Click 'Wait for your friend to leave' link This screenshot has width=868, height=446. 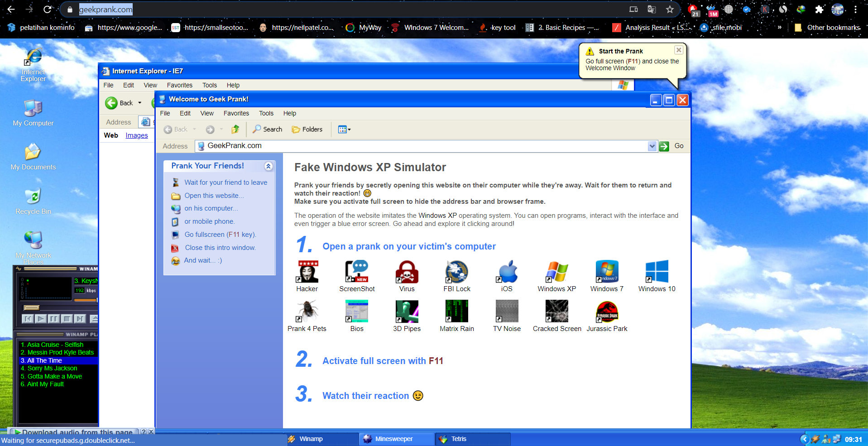pos(226,182)
